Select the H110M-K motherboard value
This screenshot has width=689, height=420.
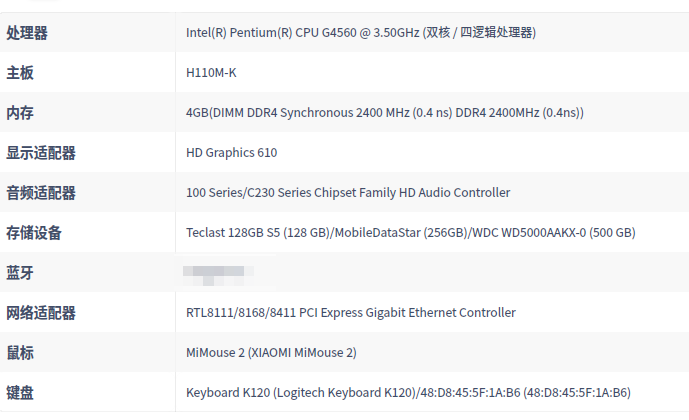[211, 73]
